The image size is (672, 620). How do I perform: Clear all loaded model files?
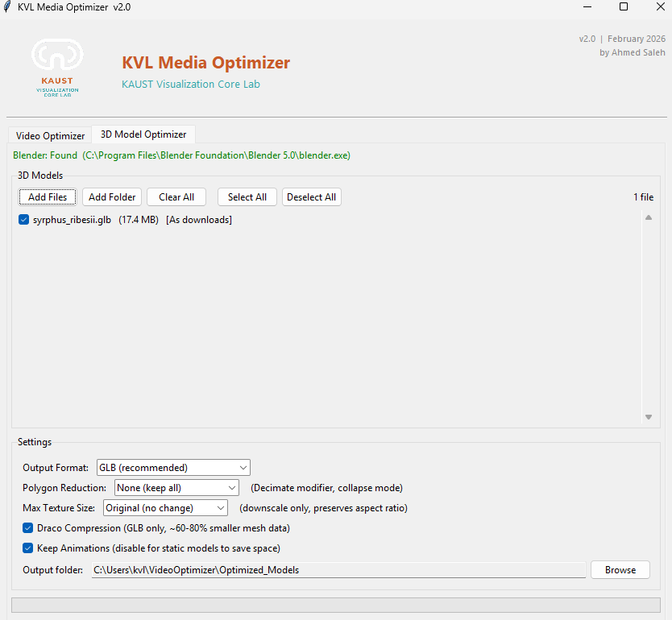coord(176,196)
